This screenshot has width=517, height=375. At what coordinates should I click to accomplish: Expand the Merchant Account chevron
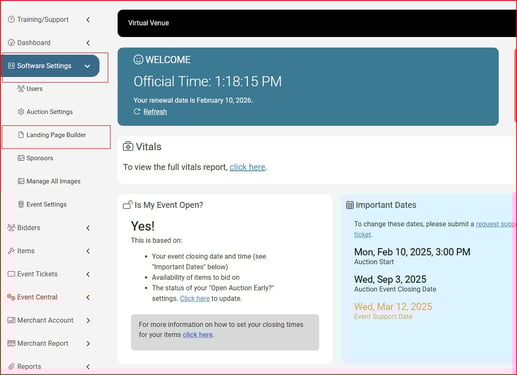click(88, 320)
